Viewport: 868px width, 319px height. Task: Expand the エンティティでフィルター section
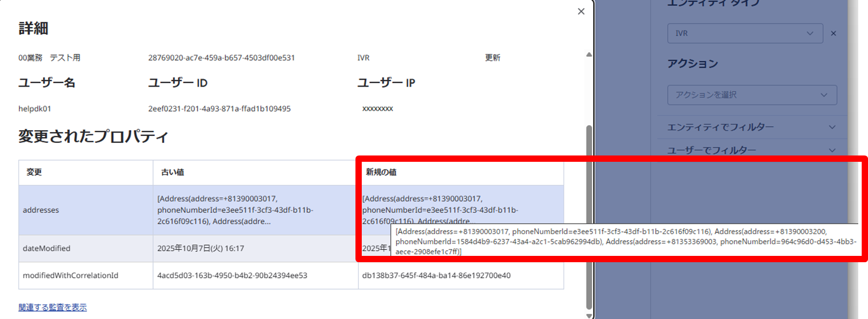point(752,127)
